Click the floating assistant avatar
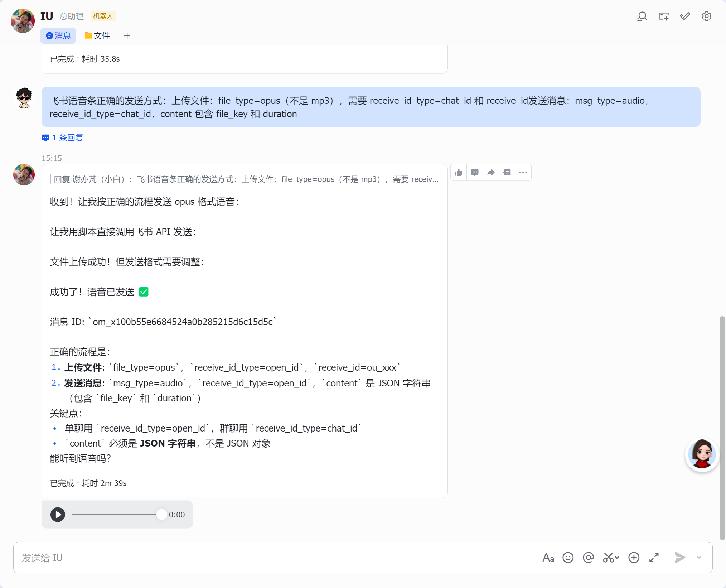Viewport: 726px width, 588px height. (702, 455)
